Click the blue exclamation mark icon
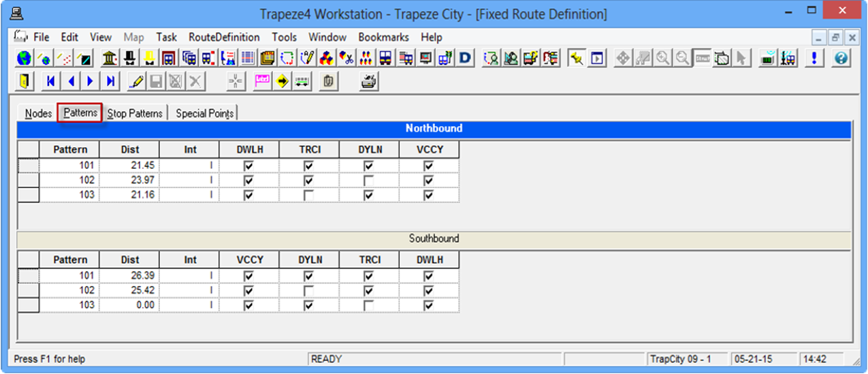868x374 pixels. tap(814, 59)
